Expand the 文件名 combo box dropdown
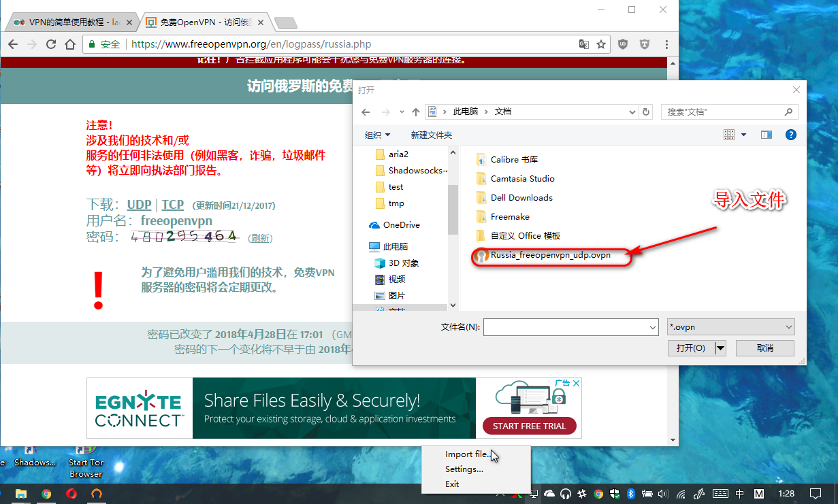This screenshot has width=838, height=504. click(x=652, y=327)
